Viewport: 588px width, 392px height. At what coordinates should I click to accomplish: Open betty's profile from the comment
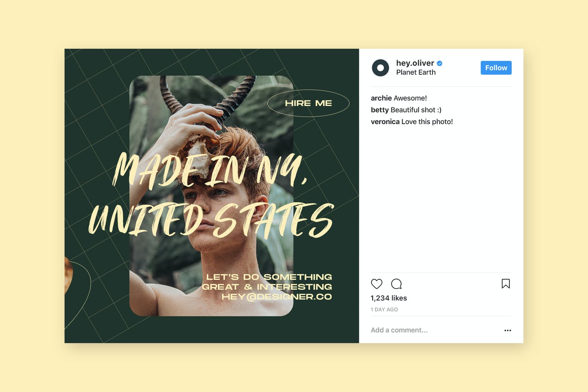(x=380, y=110)
